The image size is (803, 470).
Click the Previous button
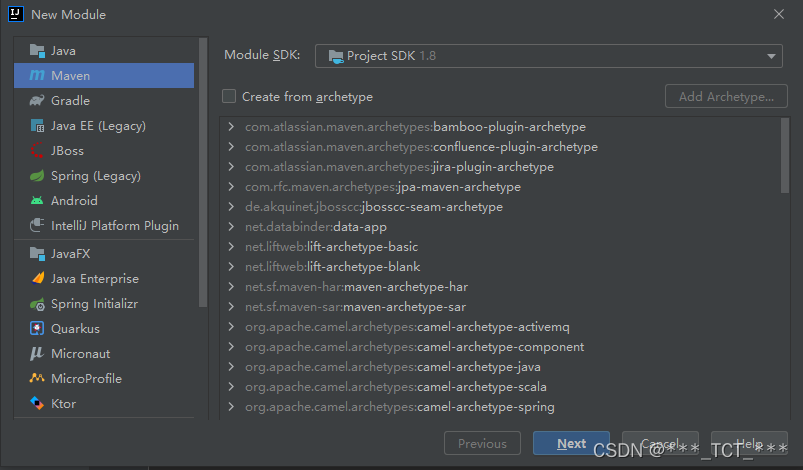coord(482,443)
